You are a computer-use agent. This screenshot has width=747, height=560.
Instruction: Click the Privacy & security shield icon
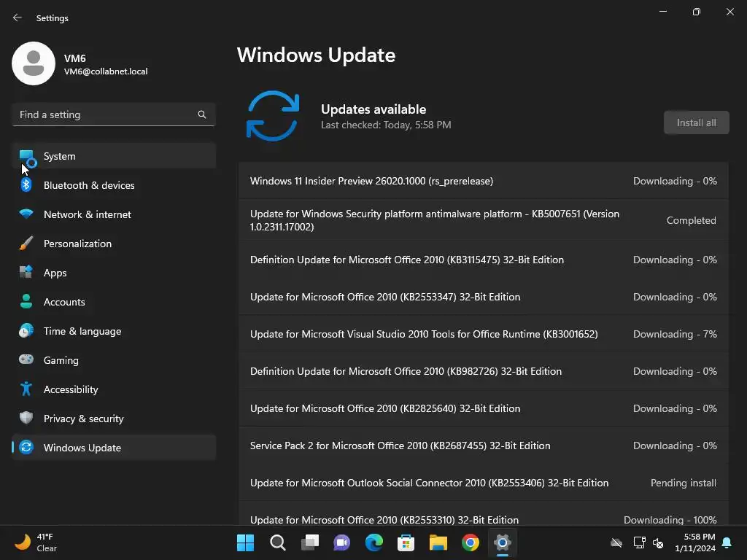coord(26,418)
